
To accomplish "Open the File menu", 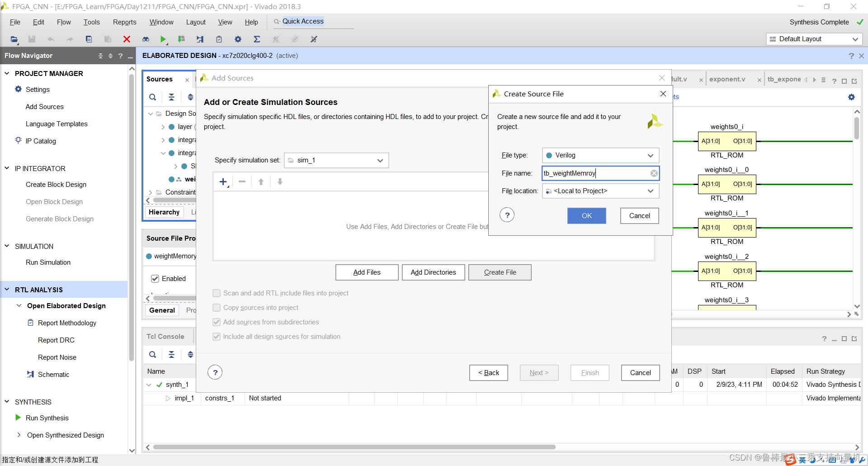I will [x=15, y=22].
